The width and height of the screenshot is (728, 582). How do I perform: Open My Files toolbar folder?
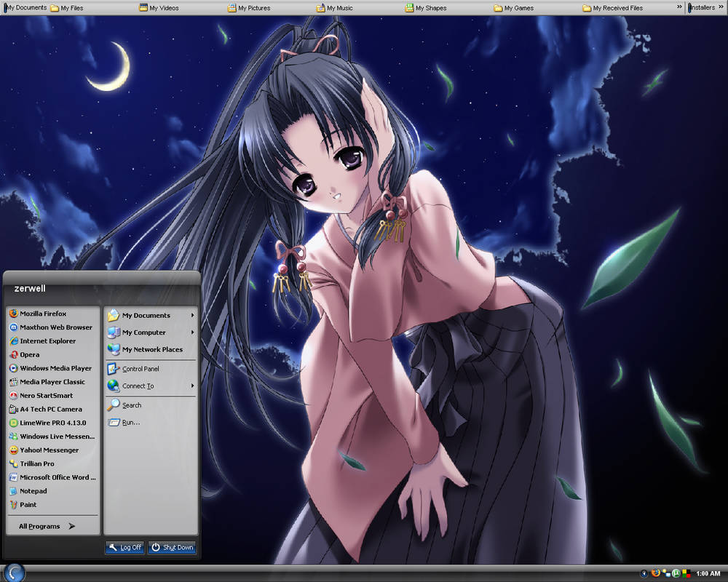pyautogui.click(x=67, y=8)
